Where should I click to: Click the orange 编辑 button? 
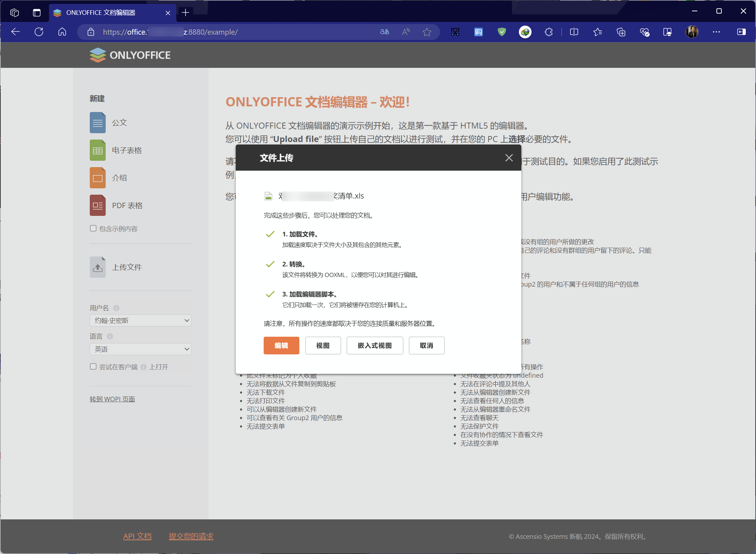pyautogui.click(x=281, y=345)
